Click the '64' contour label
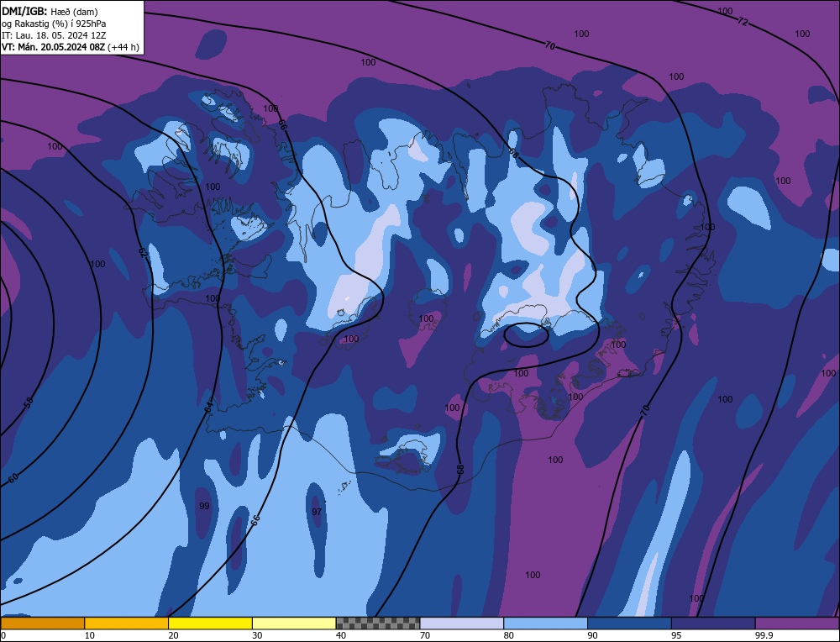The image size is (840, 642). click(x=209, y=406)
